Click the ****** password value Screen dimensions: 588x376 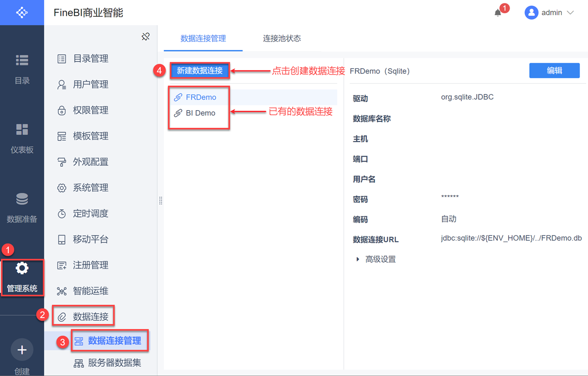pos(450,198)
